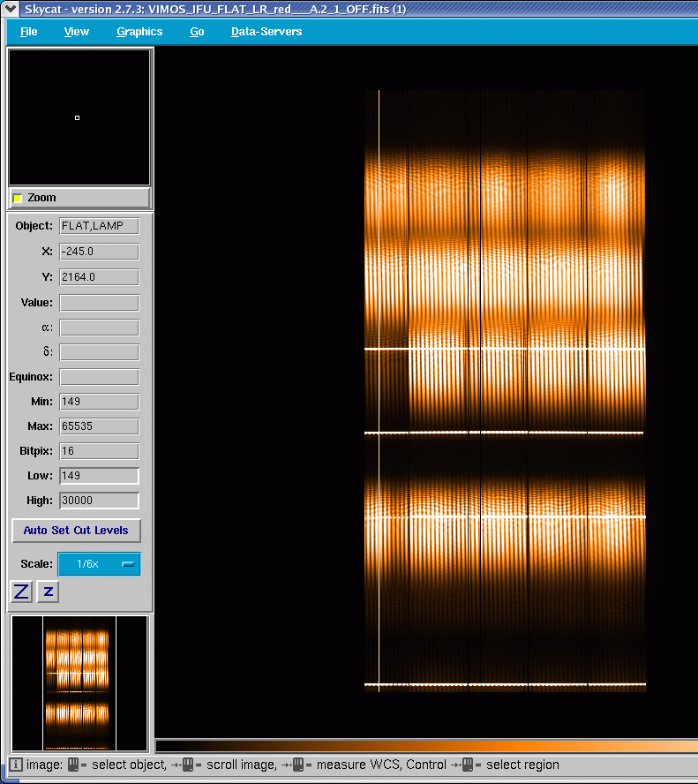Click the Max value 65535 field
The image size is (698, 784).
coord(99,426)
